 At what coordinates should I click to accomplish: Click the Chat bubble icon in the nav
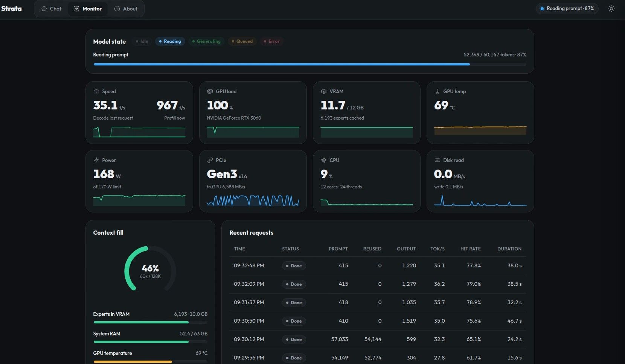[x=44, y=9]
